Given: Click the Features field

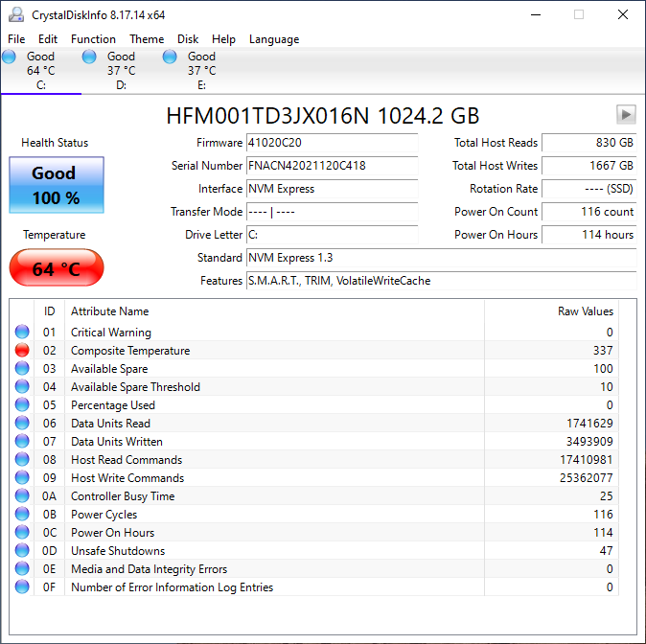Looking at the screenshot, I should [x=441, y=281].
